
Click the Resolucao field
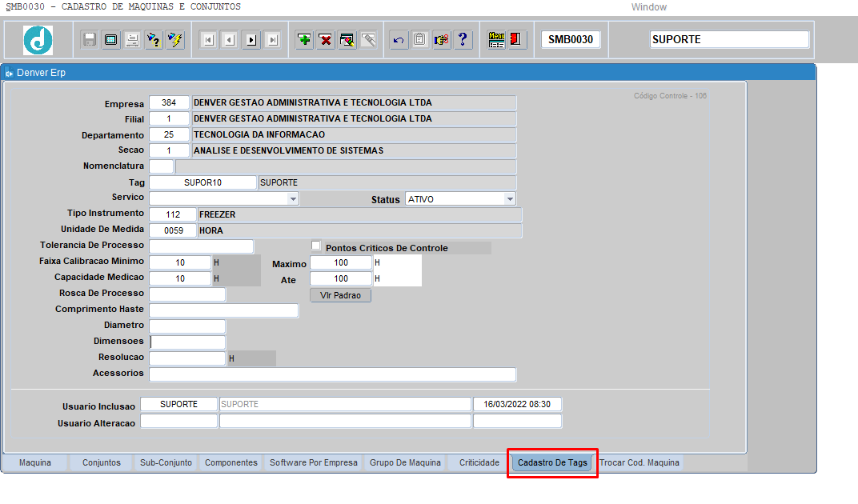click(187, 358)
